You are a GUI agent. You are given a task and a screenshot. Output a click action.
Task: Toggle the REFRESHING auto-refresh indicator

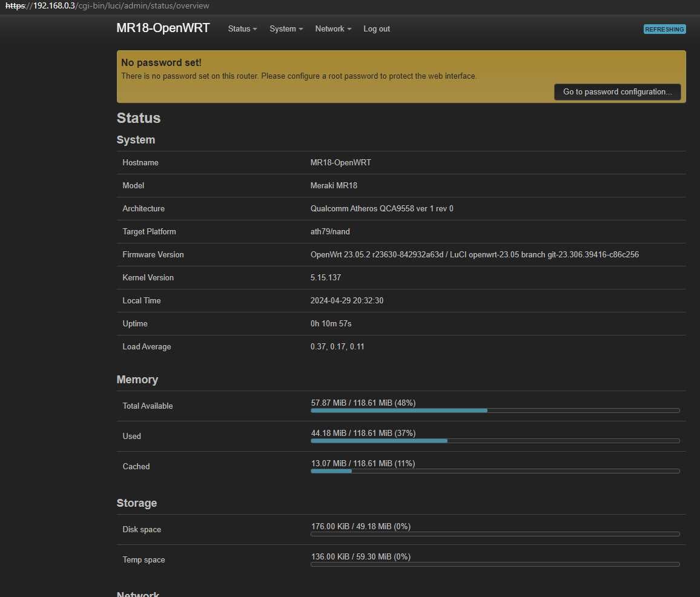(664, 29)
